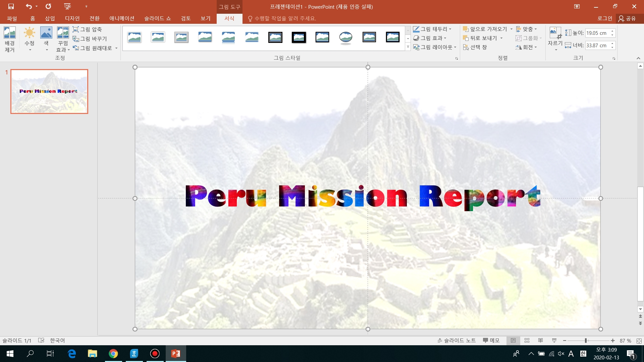Open the Insert (삽입) ribbon tab
Viewport: 644px width, 362px height.
point(50,18)
